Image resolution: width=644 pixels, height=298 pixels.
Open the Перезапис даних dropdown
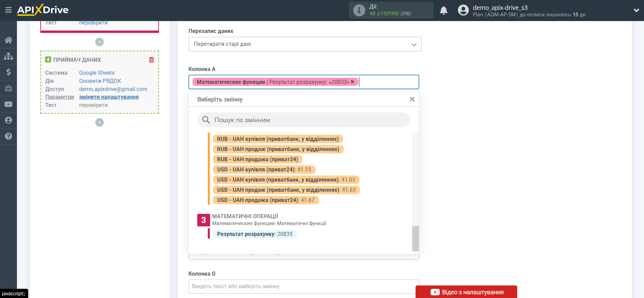pos(305,44)
